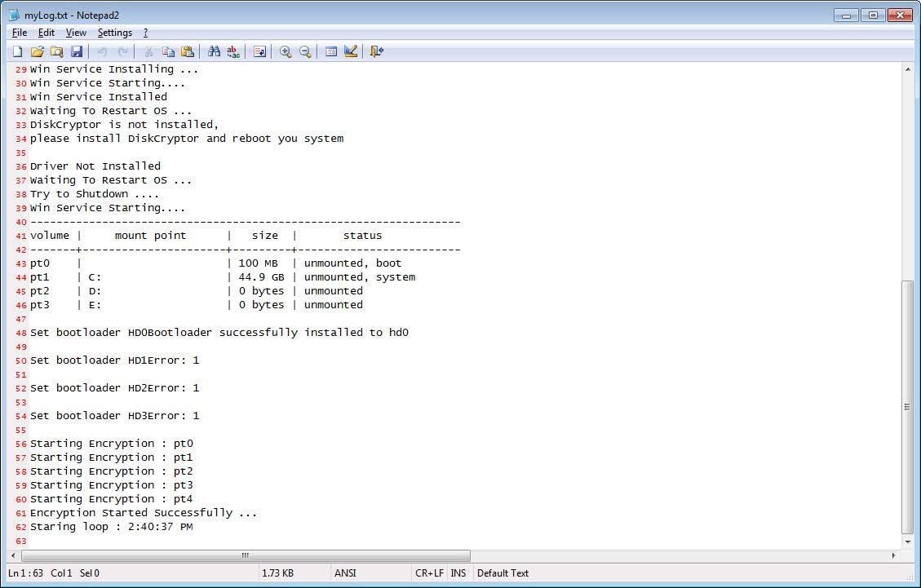
Task: Click line "Starting Encryption : pt4"
Action: [x=112, y=499]
